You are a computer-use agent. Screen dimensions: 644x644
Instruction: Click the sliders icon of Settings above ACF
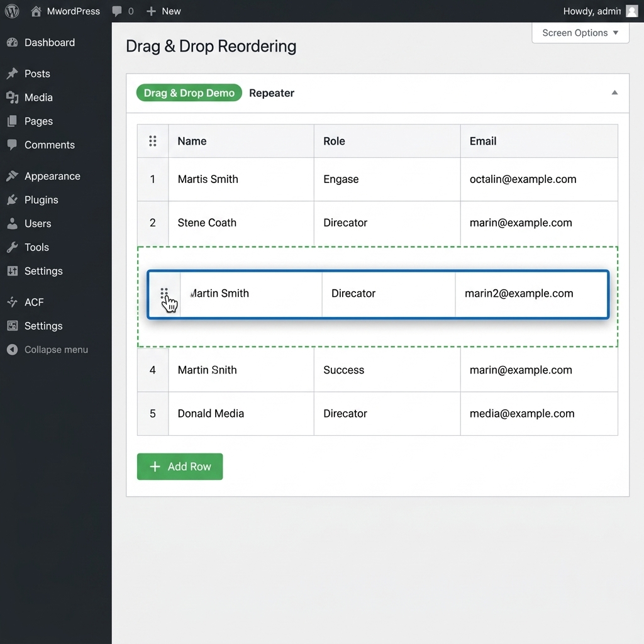pos(13,271)
